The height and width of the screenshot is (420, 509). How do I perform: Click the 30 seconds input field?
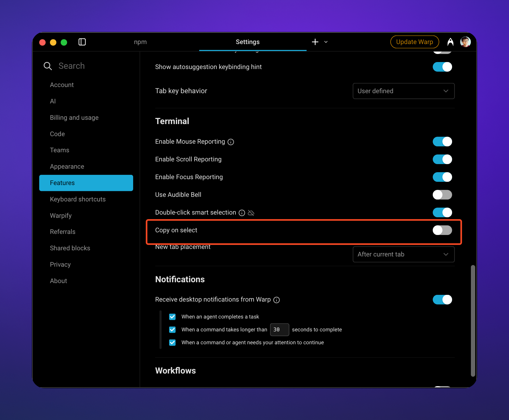pos(279,330)
